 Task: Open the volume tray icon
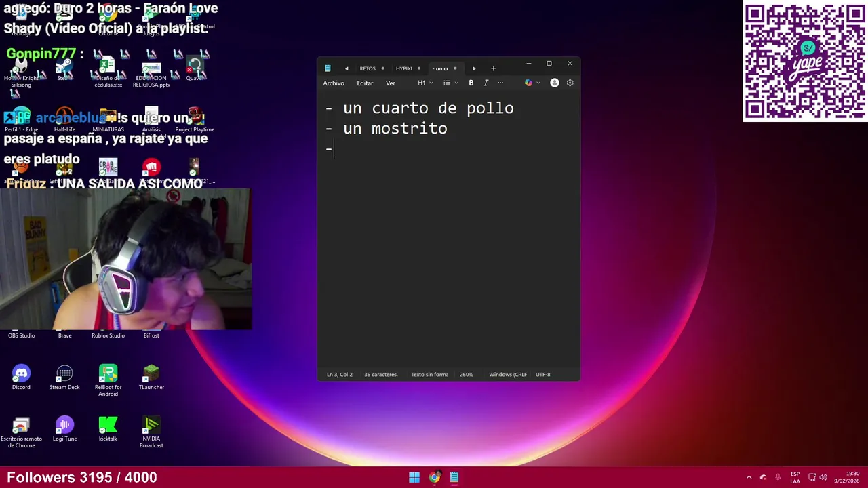[823, 477]
